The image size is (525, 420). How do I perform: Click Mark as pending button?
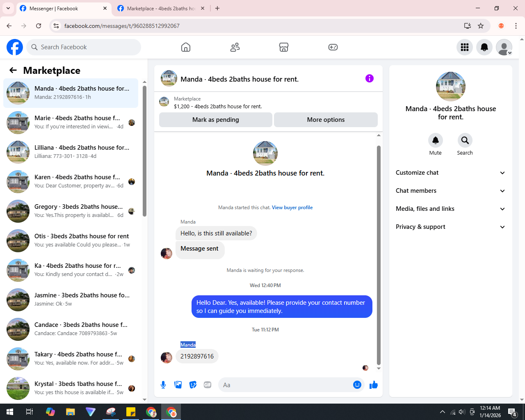coord(216,120)
